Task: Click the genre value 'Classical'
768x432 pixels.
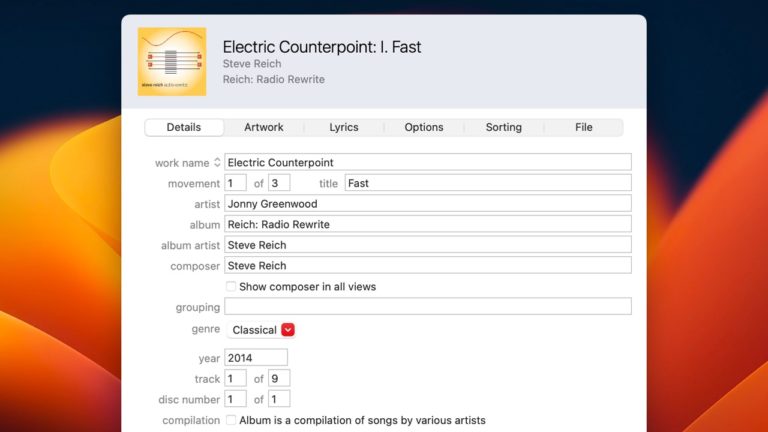Action: pyautogui.click(x=255, y=330)
